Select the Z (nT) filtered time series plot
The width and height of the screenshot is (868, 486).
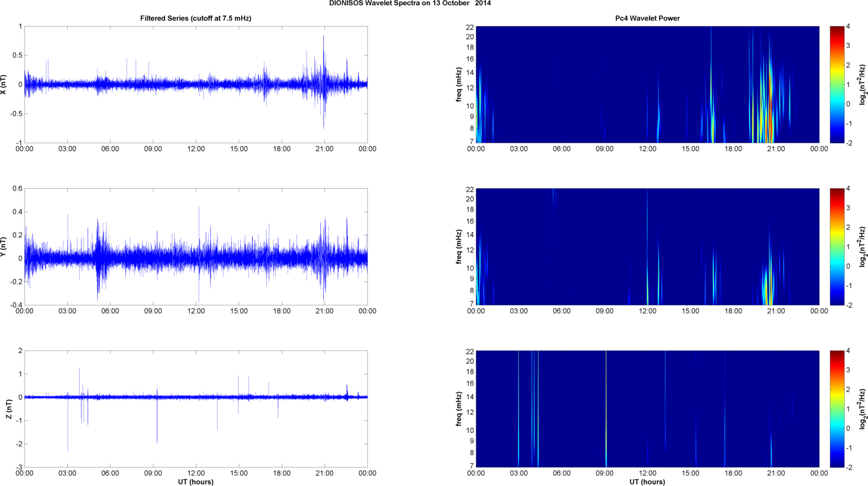[196, 409]
